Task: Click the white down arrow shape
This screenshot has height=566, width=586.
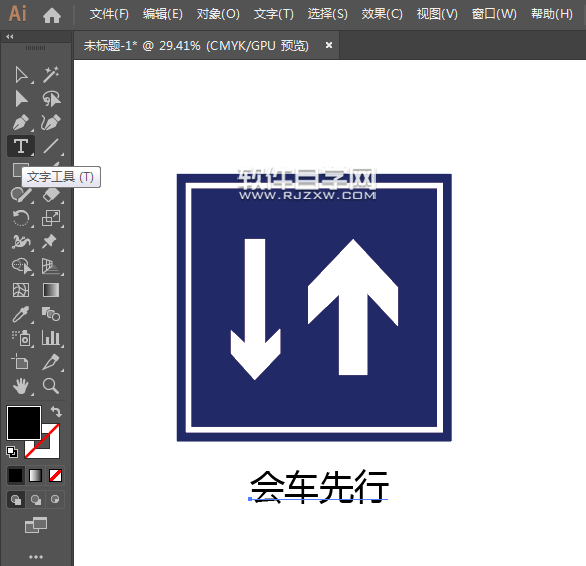Action: tap(255, 309)
